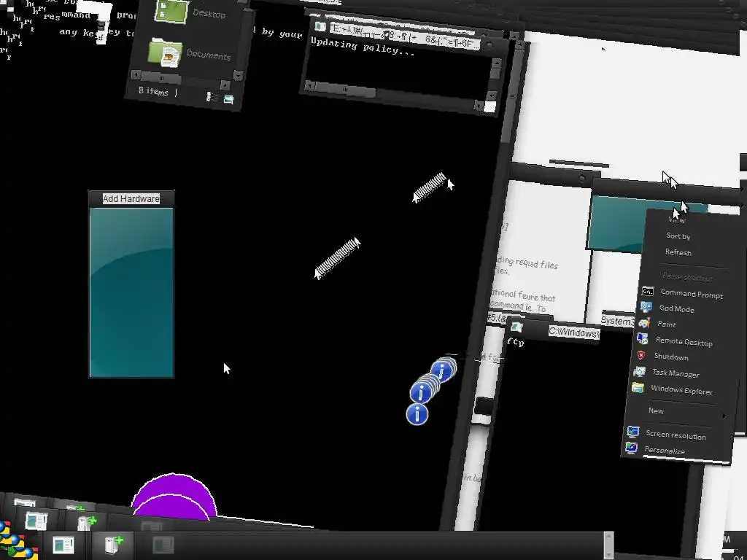Select Refresh in the context menu
The image size is (747, 560).
point(678,252)
